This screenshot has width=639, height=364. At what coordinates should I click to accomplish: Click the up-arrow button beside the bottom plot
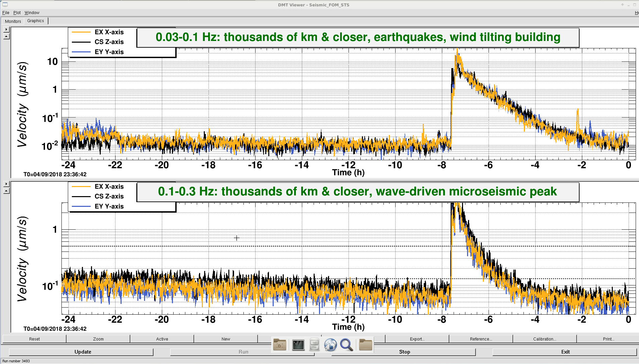pos(6,191)
